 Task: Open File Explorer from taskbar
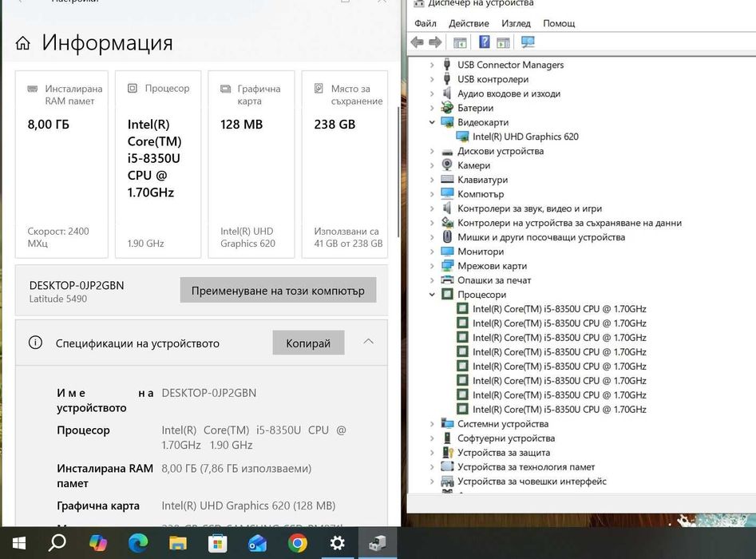pos(178,544)
